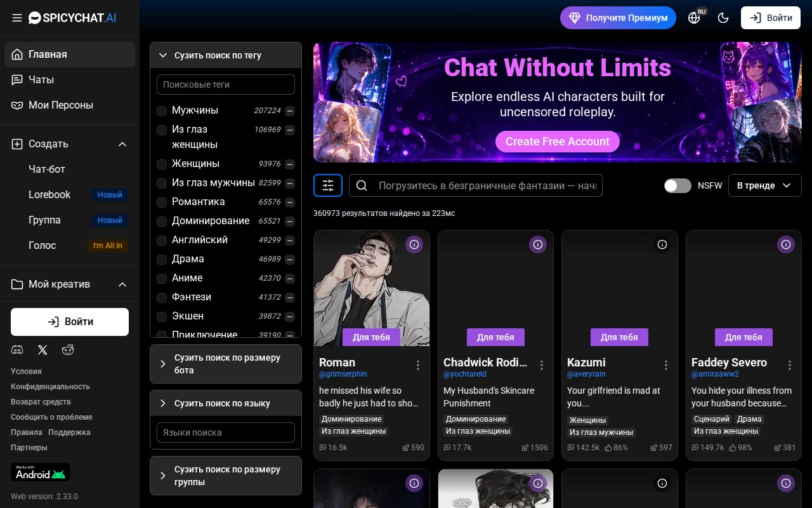
Task: Click the main character search field
Action: (x=476, y=185)
